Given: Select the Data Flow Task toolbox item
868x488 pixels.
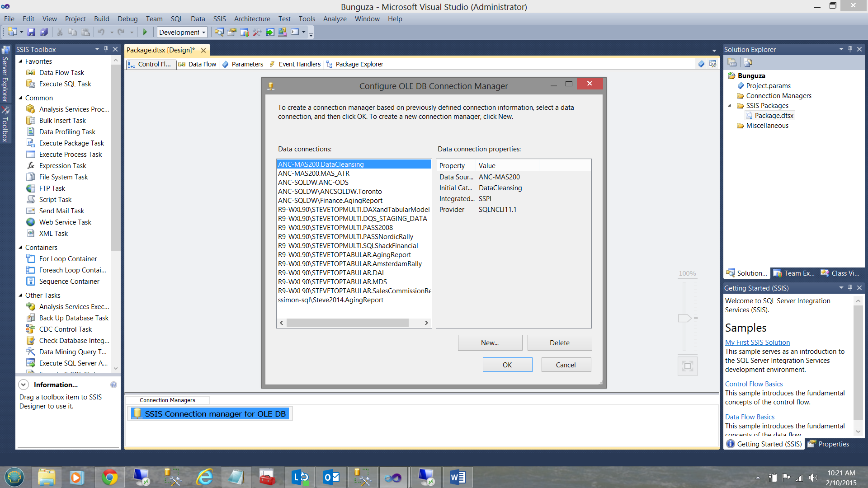Looking at the screenshot, I should [x=61, y=73].
